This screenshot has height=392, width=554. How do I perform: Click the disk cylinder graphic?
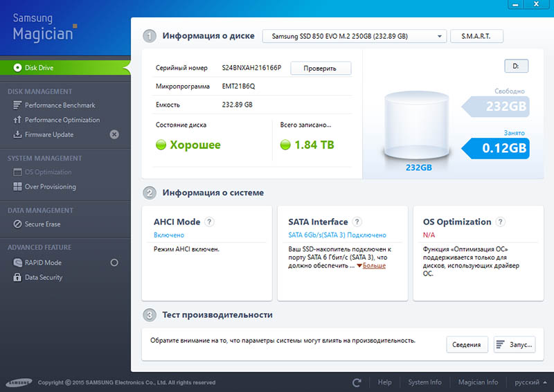pyautogui.click(x=417, y=125)
